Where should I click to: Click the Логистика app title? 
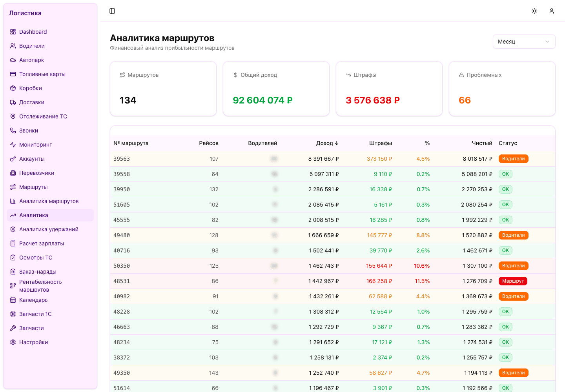pos(25,13)
